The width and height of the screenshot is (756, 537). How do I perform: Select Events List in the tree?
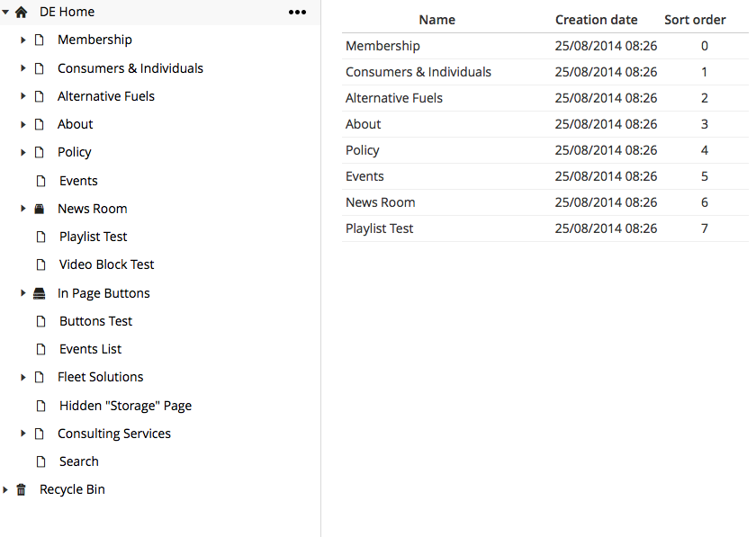90,349
